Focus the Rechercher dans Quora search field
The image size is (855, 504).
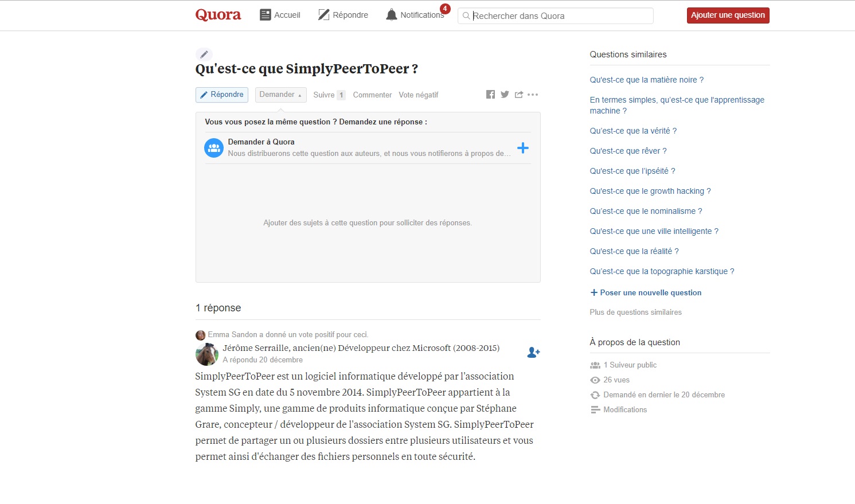click(555, 15)
